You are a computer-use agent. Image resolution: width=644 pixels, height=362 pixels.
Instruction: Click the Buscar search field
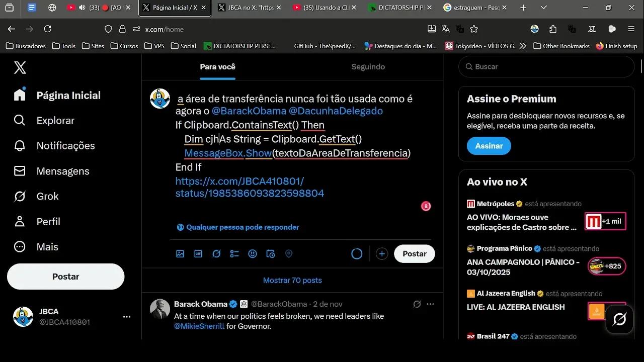pos(546,67)
